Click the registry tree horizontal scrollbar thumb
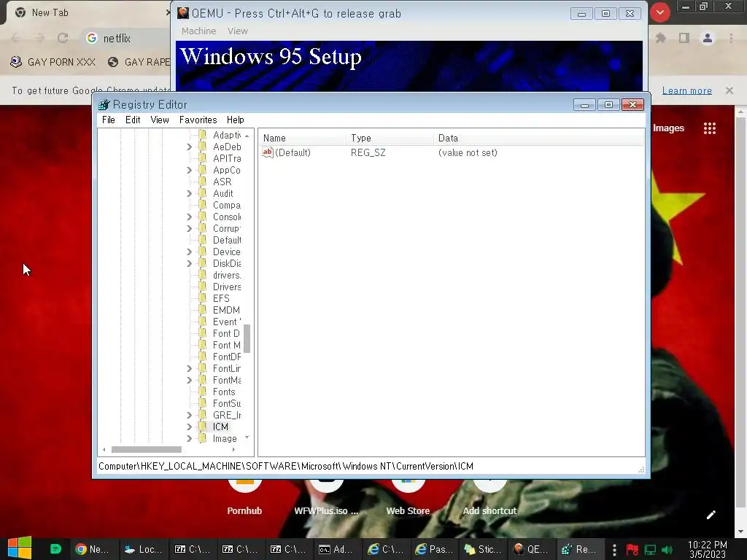The image size is (747, 560). [x=146, y=449]
